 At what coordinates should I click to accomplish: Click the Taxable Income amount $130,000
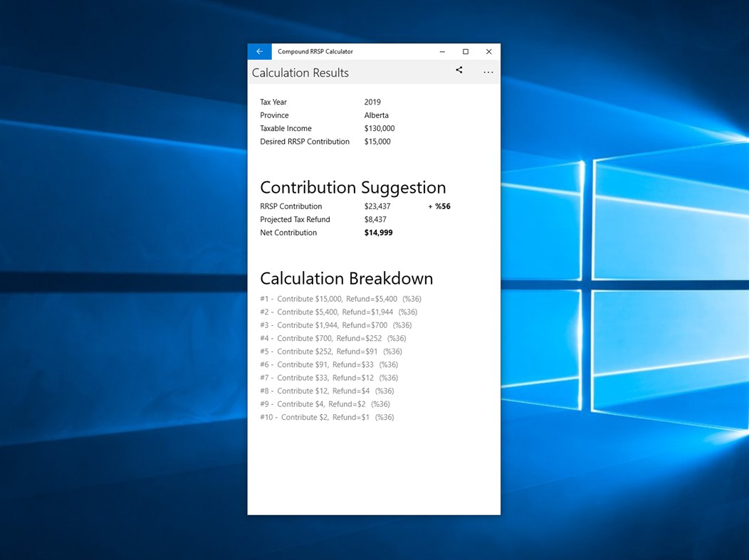coord(379,128)
